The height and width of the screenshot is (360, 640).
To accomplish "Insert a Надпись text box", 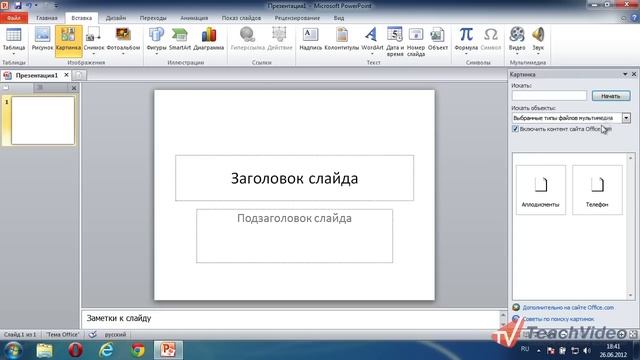I will (x=310, y=40).
